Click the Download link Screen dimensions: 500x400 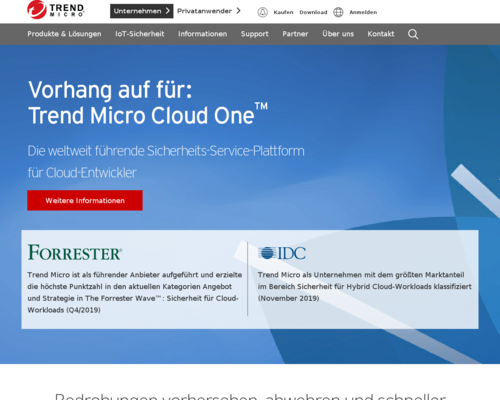click(x=313, y=12)
